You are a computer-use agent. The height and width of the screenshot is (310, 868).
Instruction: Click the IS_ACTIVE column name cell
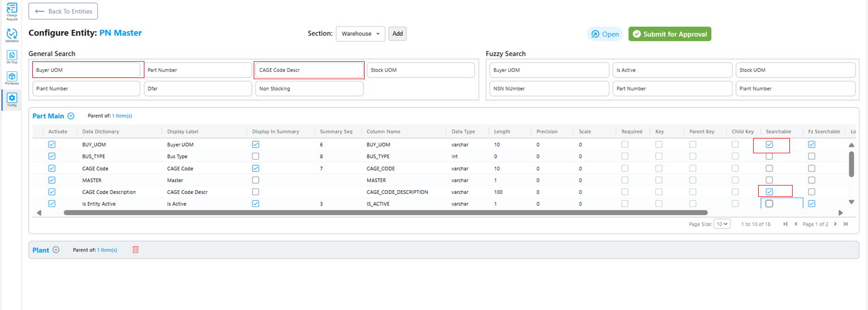click(x=378, y=204)
